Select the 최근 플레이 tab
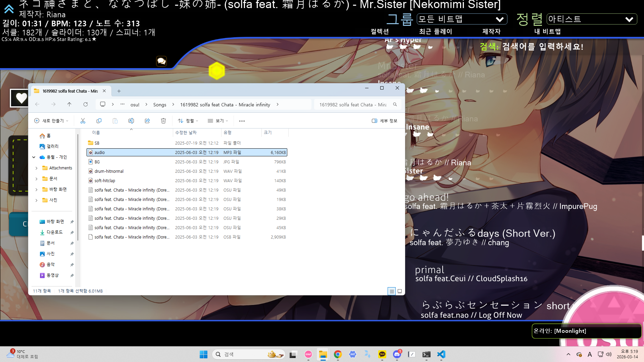This screenshot has width=644, height=362. (x=436, y=32)
